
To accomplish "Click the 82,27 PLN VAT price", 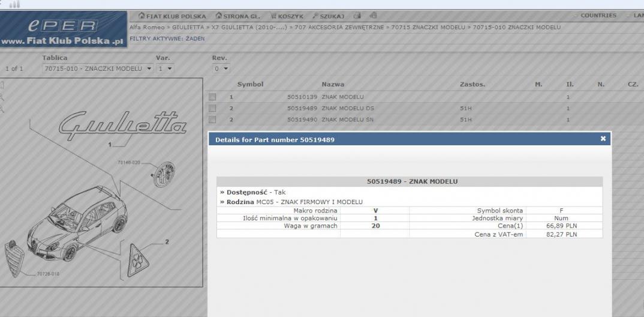I will pyautogui.click(x=561, y=234).
